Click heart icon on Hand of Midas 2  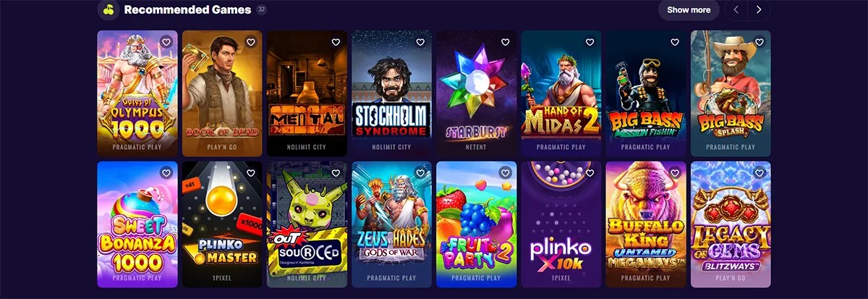(590, 42)
